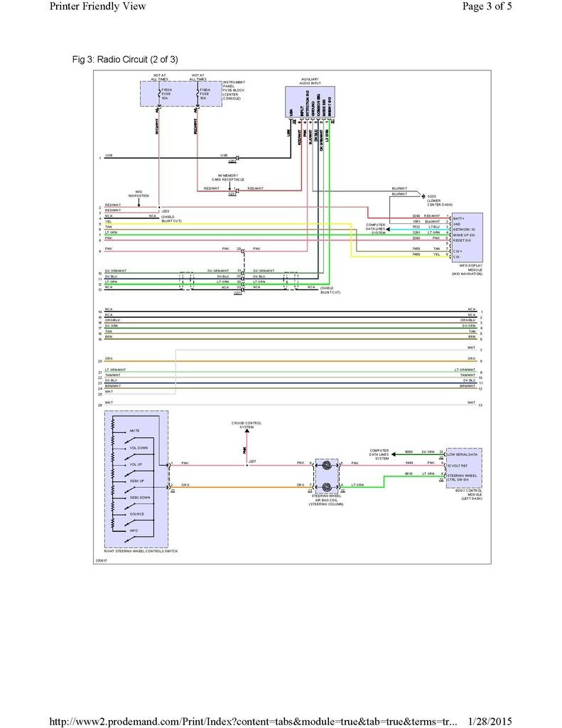The height and width of the screenshot is (728, 562).
Task: Click the BATT+ pin label
Action: click(x=458, y=218)
